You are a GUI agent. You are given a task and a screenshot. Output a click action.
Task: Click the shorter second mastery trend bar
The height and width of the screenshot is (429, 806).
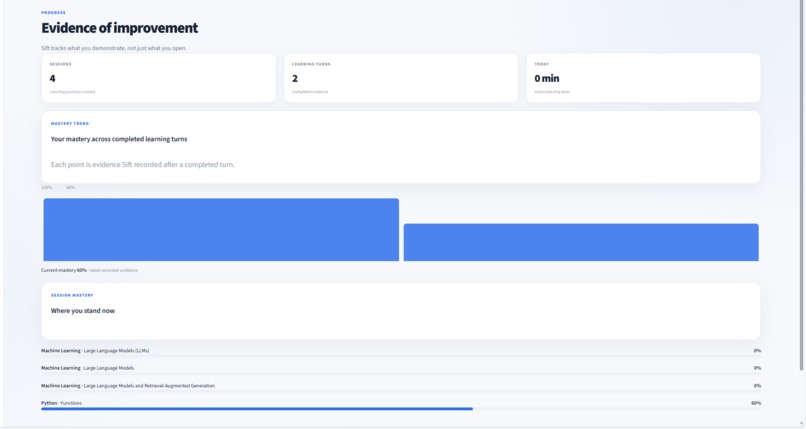pyautogui.click(x=581, y=242)
